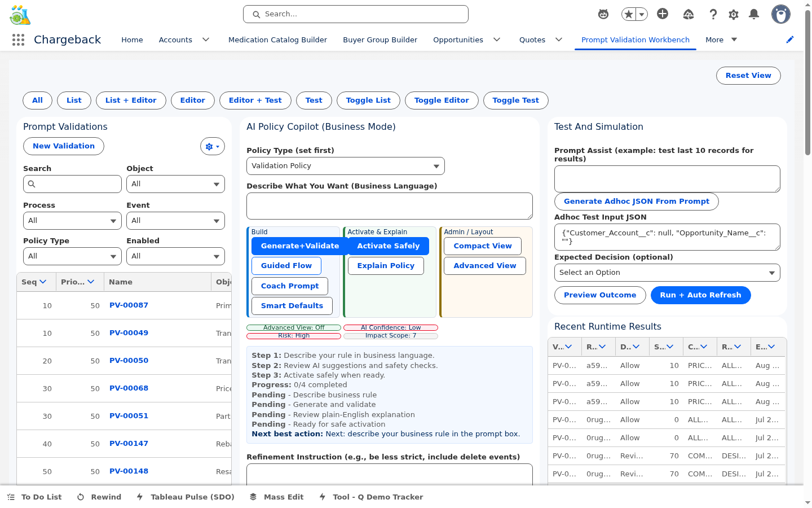Focus the Describe What You Want text area

pos(390,206)
